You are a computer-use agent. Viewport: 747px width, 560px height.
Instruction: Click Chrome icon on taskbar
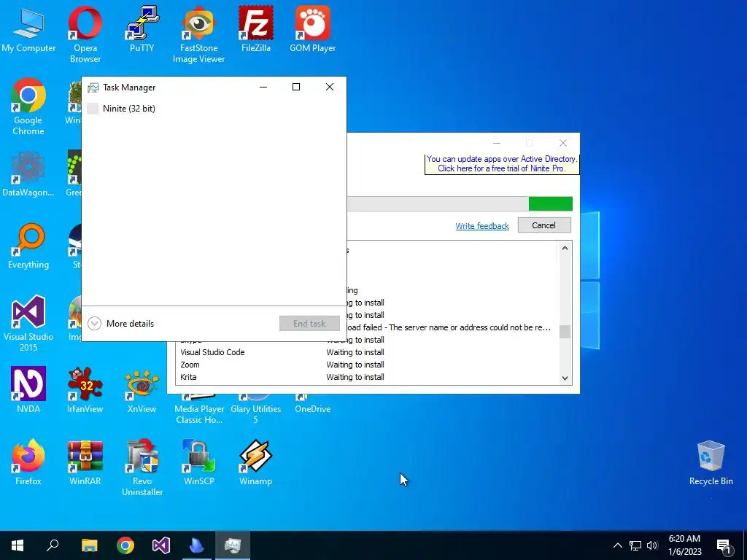[x=125, y=545]
